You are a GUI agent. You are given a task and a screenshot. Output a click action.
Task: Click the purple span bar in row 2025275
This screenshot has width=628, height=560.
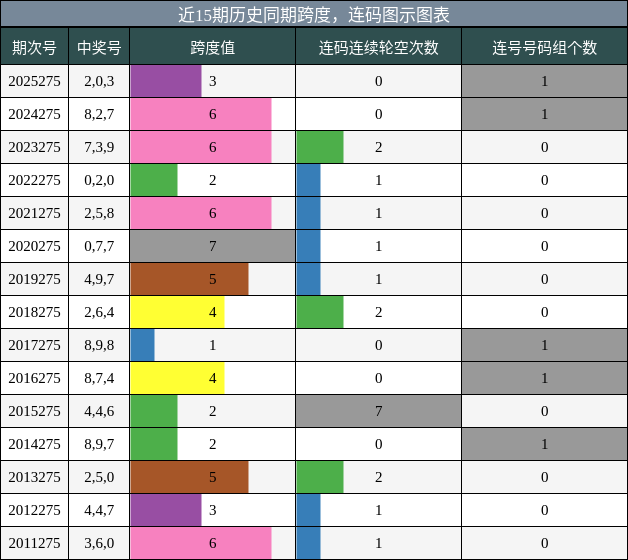[x=166, y=81]
